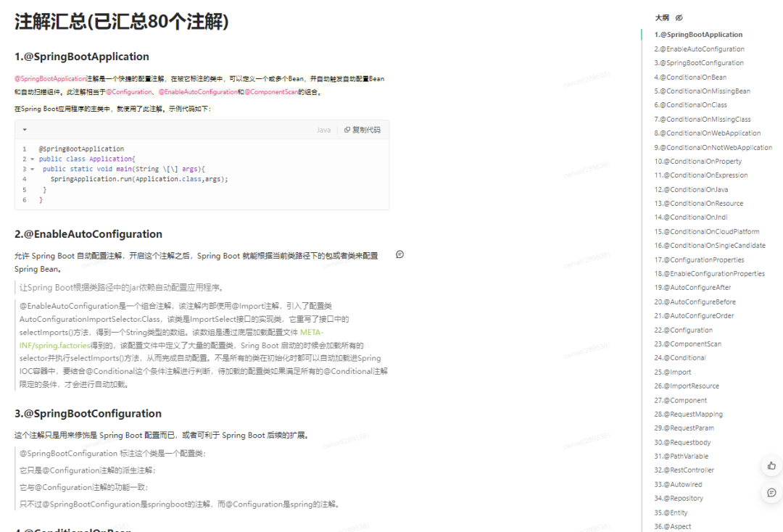This screenshot has width=783, height=532.
Task: Go to 28.@RequestMapping in outline
Action: point(688,415)
